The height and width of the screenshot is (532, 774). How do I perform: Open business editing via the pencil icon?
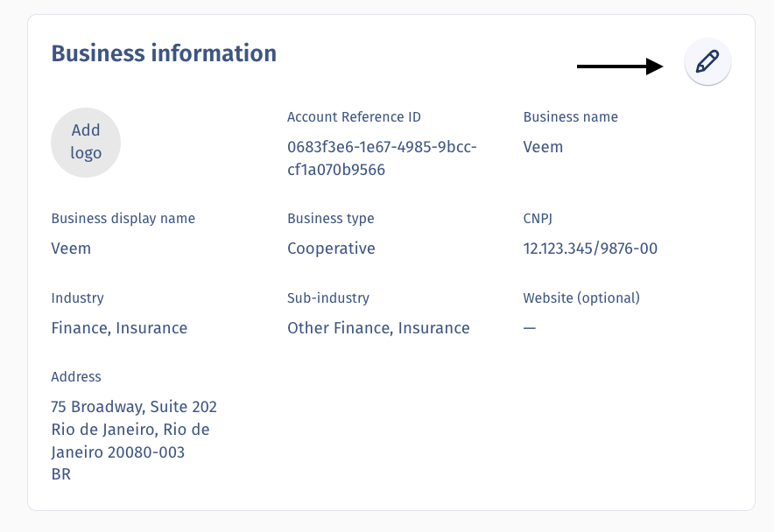(707, 61)
